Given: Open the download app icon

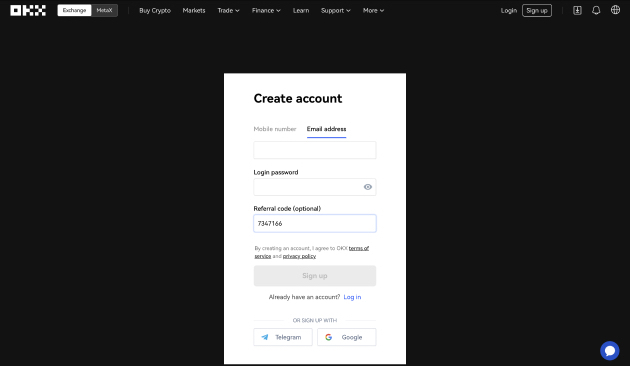Looking at the screenshot, I should point(577,10).
